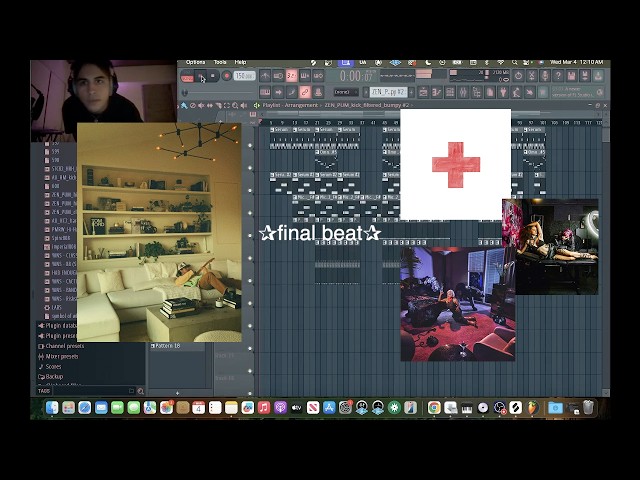
Task: Toggle the metronome button
Action: coord(264,76)
